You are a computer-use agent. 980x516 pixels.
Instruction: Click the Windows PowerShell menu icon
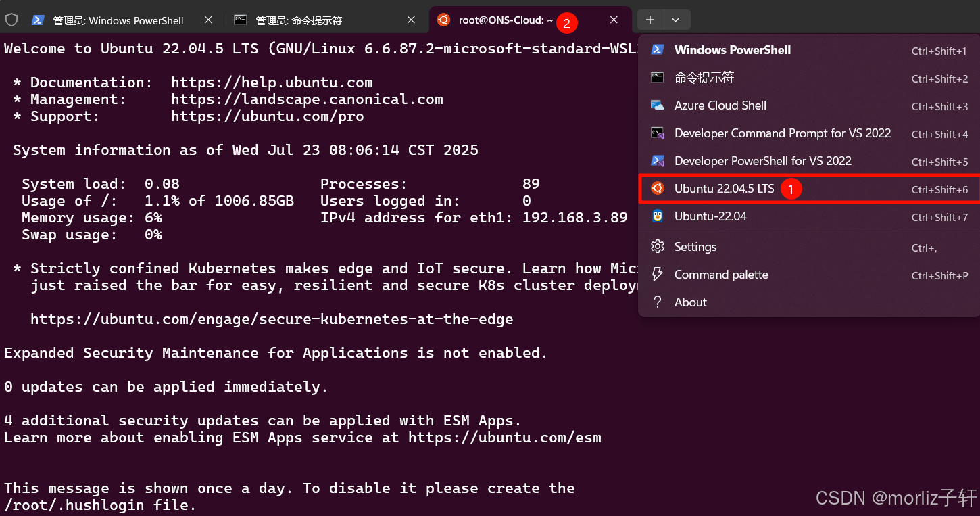[657, 49]
